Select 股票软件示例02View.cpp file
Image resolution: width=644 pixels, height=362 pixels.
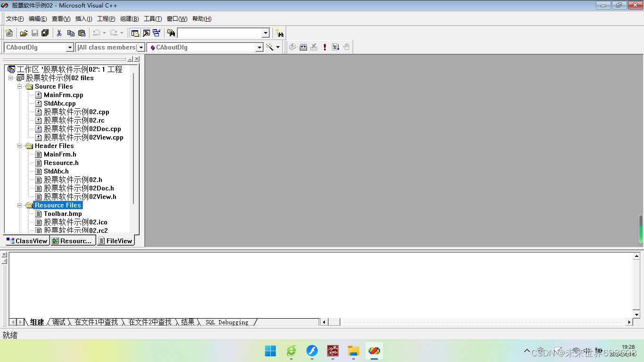click(83, 138)
